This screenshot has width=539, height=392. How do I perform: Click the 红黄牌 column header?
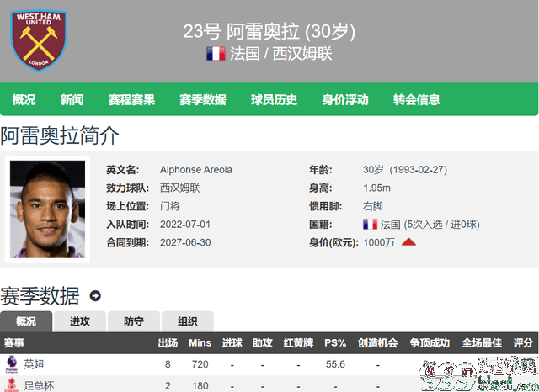point(298,343)
